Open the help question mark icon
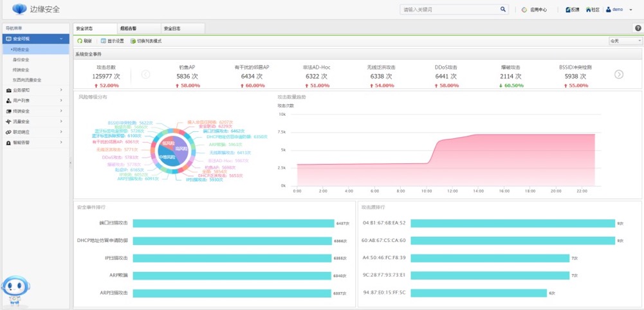The image size is (644, 310). (x=638, y=28)
